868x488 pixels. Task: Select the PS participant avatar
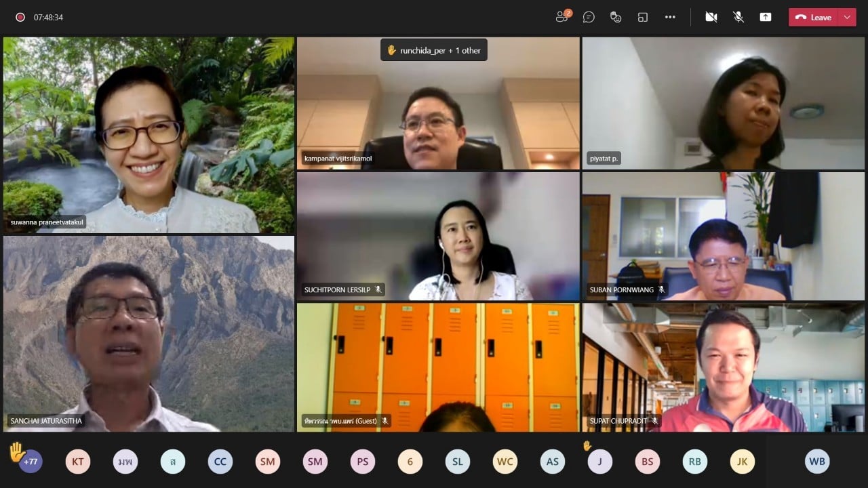tap(363, 462)
